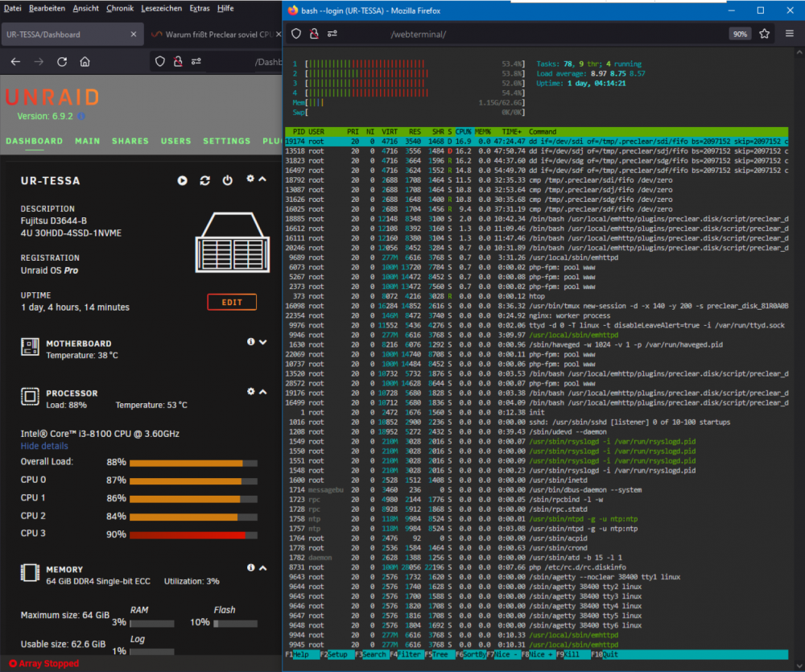Click the EDIT button
The width and height of the screenshot is (805, 672).
(232, 303)
